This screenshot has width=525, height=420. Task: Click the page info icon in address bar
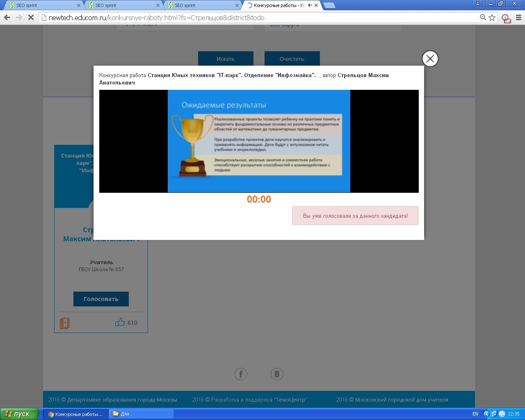[44, 18]
